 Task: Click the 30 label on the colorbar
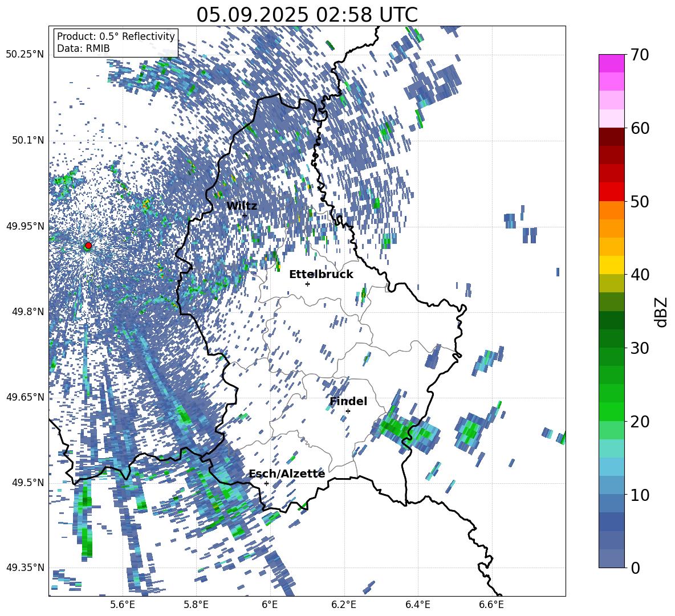click(640, 348)
